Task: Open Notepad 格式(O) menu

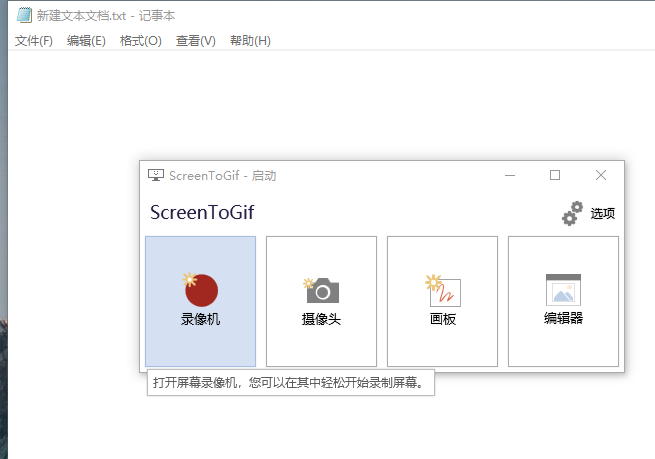Action: coord(140,41)
